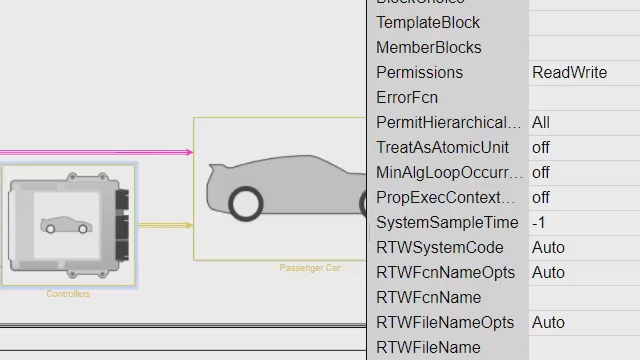Screen dimensions: 640x360
Task: Select the MemberBlocks property name
Action: (429, 47)
